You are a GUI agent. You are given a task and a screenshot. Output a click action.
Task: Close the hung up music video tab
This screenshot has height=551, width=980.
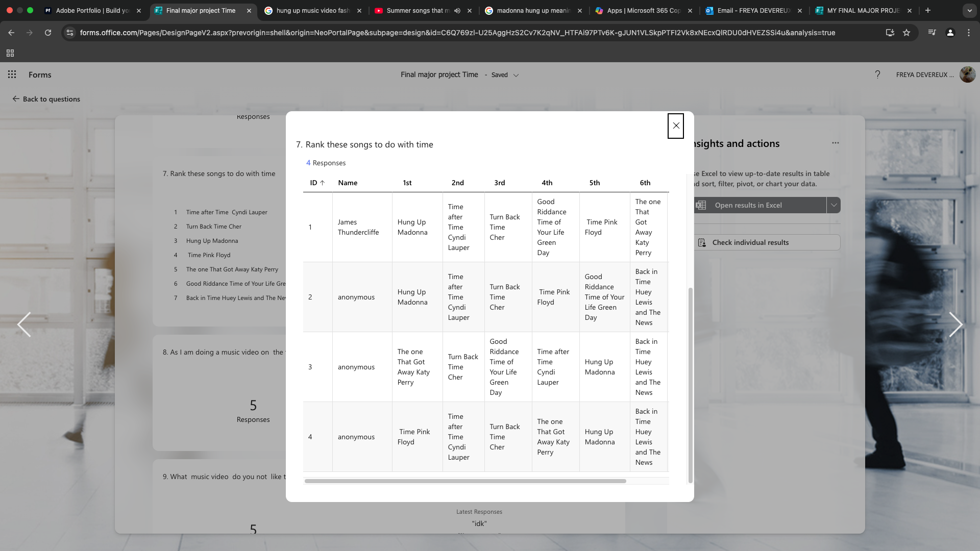359,10
